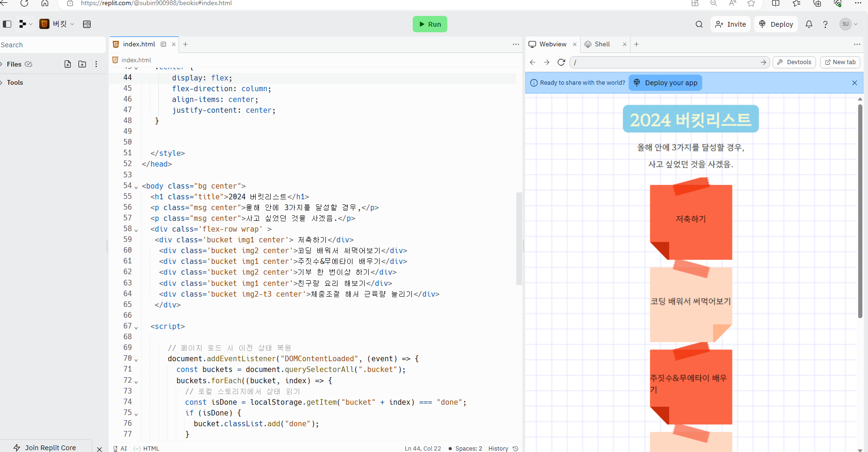868x452 pixels.
Task: Open the SU account avatar menu
Action: pyautogui.click(x=849, y=24)
